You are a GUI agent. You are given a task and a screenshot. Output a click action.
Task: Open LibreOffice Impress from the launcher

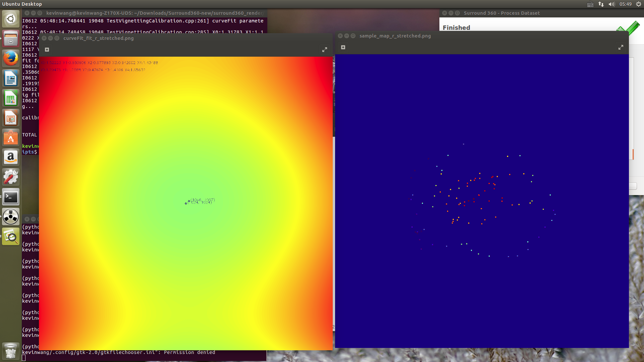click(x=10, y=118)
